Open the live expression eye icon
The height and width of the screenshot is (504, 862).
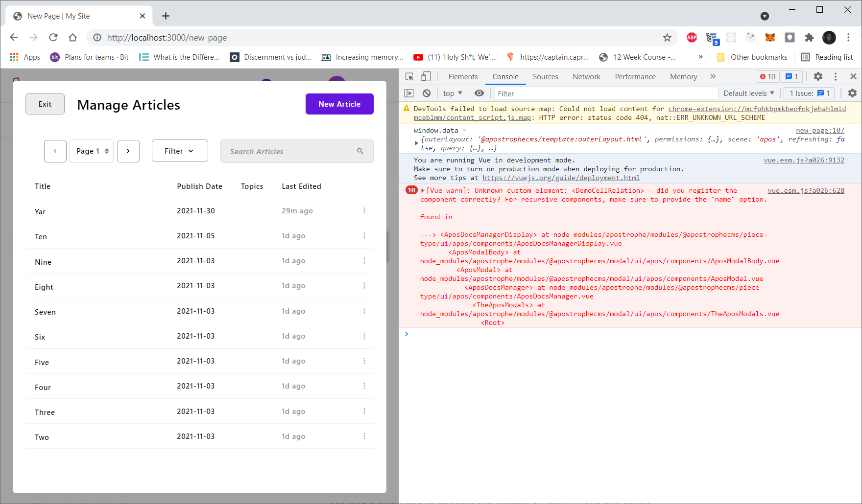pos(479,93)
